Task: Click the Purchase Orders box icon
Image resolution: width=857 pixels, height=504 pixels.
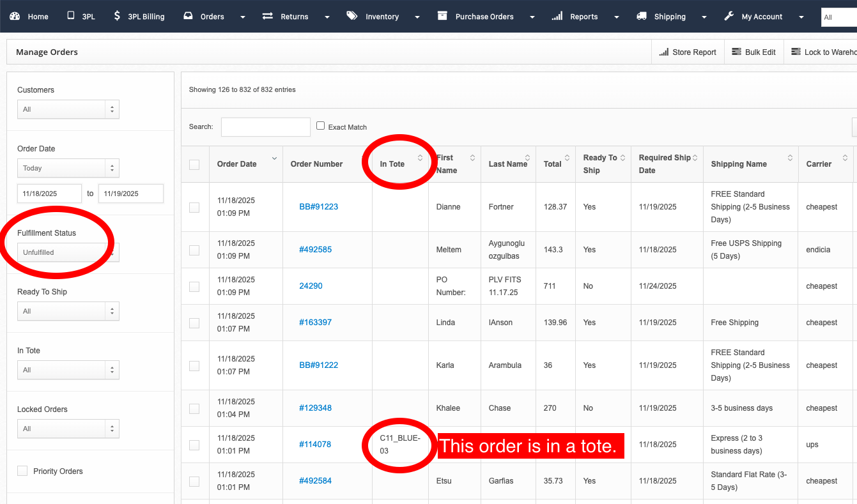Action: click(442, 16)
